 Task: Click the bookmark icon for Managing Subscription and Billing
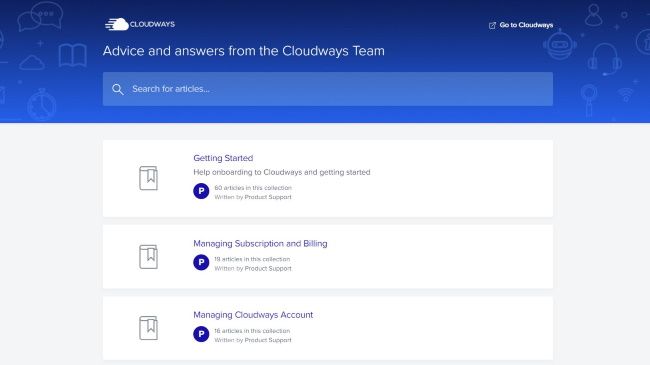point(148,257)
